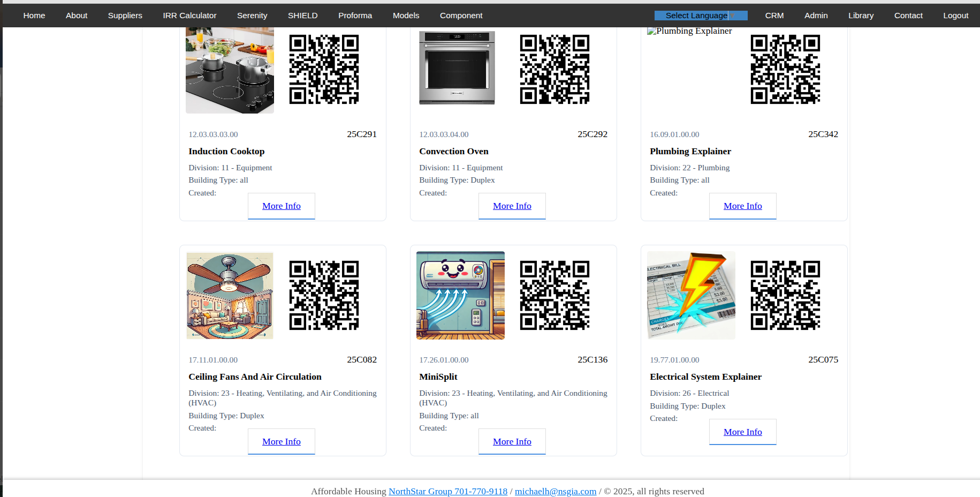Screen dimensions: 980x497
Task: Open the Serenity section
Action: pos(252,16)
